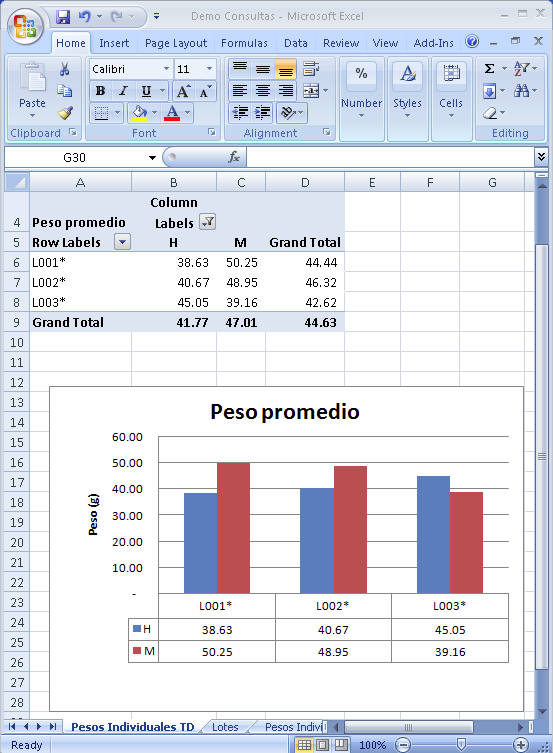Open the Page Layout ribbon tab

(176, 43)
